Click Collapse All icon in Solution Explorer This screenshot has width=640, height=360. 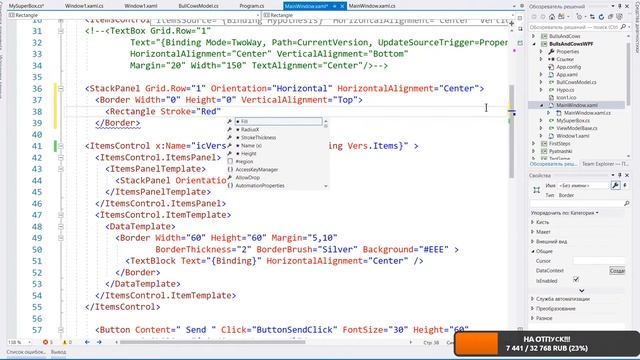coord(611,17)
